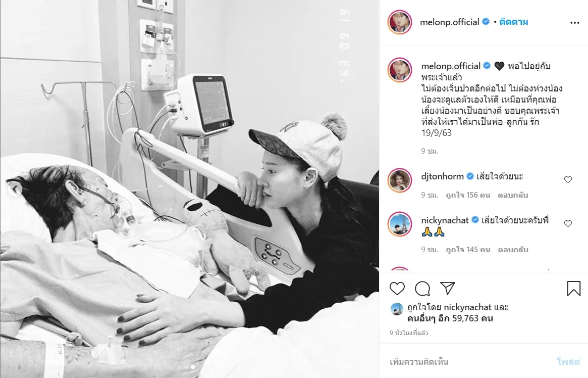The image size is (588, 378).
Task: Share post via paper plane icon
Action: tap(447, 288)
